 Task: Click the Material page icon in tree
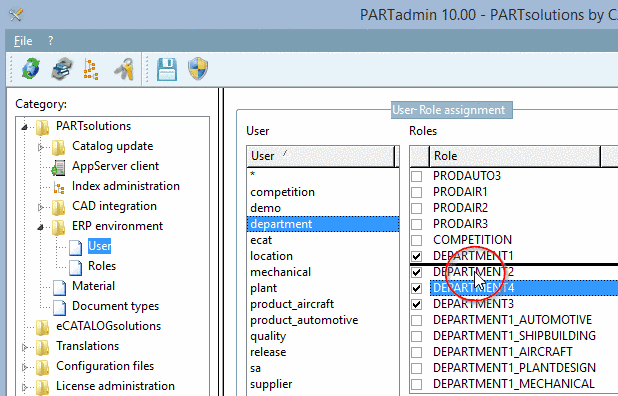60,288
